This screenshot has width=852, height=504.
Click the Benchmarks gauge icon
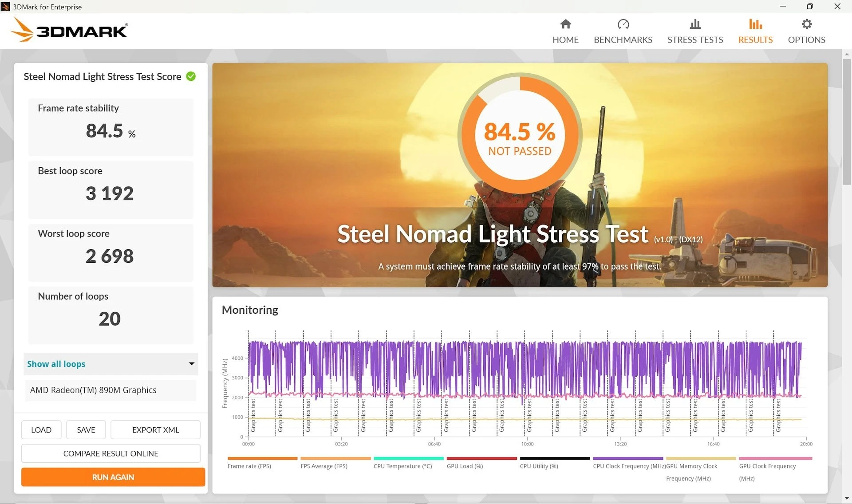(x=623, y=24)
